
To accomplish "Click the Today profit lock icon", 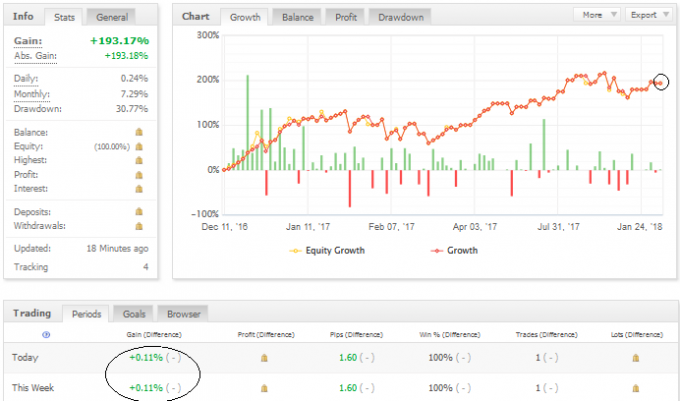I will point(264,358).
